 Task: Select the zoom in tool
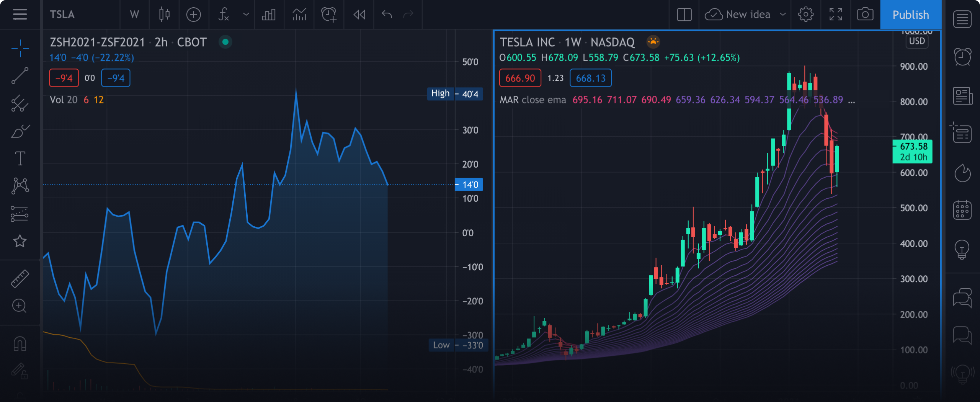[x=20, y=306]
